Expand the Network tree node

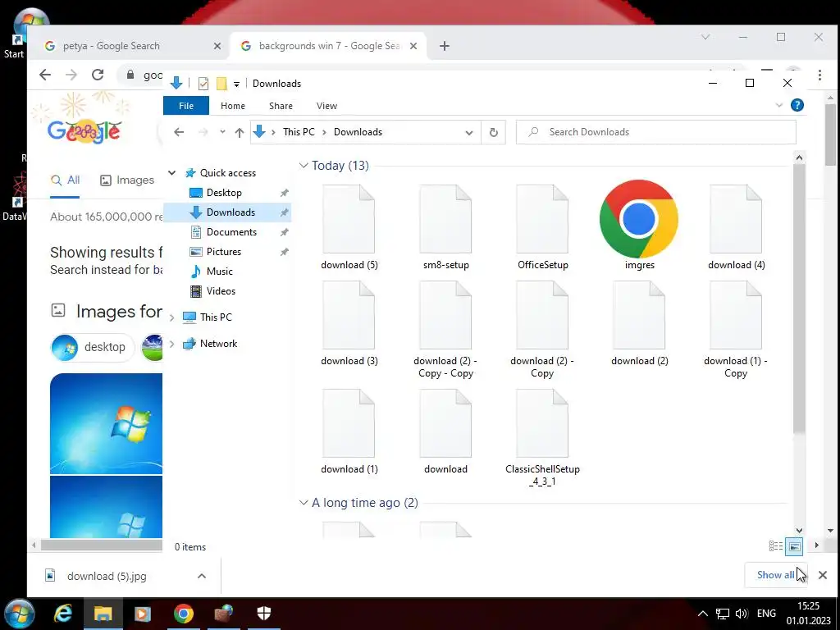point(171,344)
